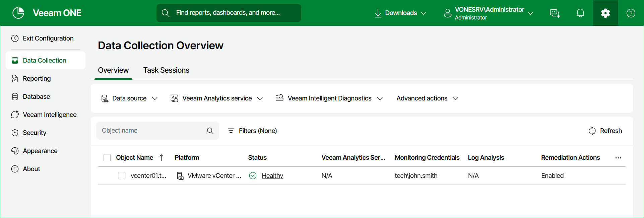
Task: Click the Veeam ONE logo icon
Action: 18,13
